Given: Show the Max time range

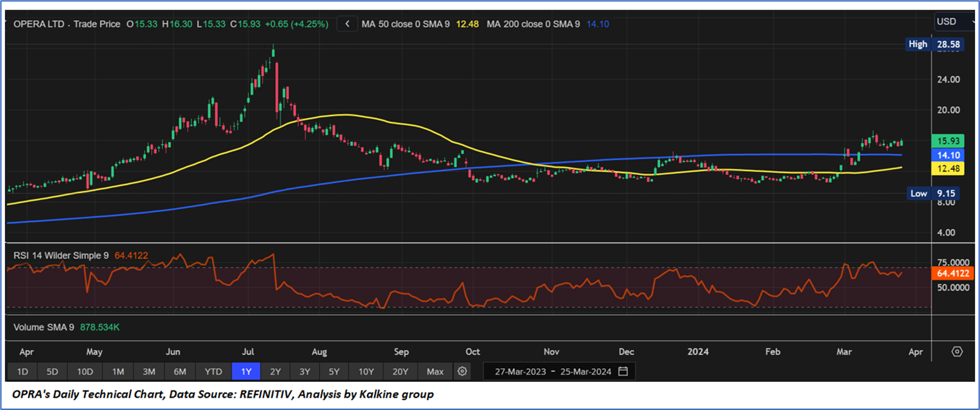Looking at the screenshot, I should [x=435, y=372].
